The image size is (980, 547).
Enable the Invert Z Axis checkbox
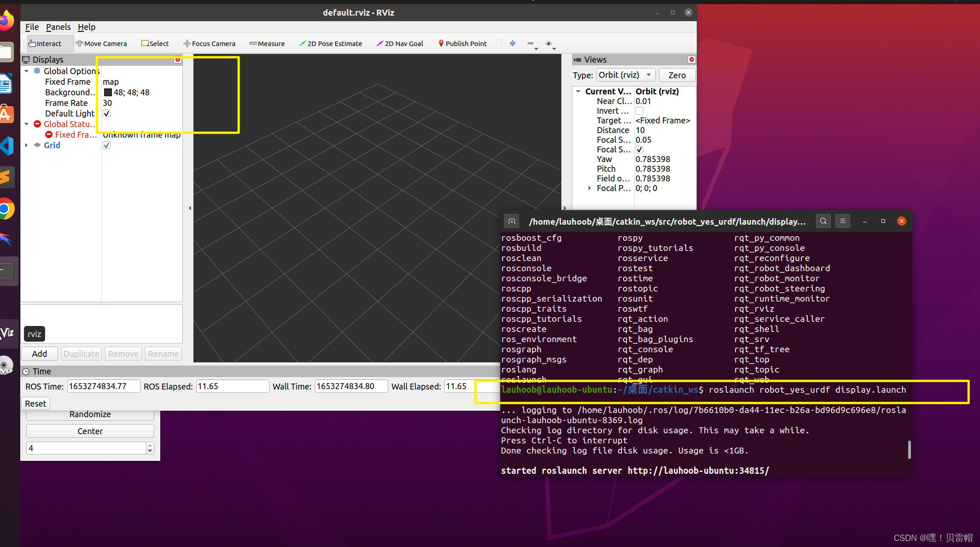pos(639,111)
